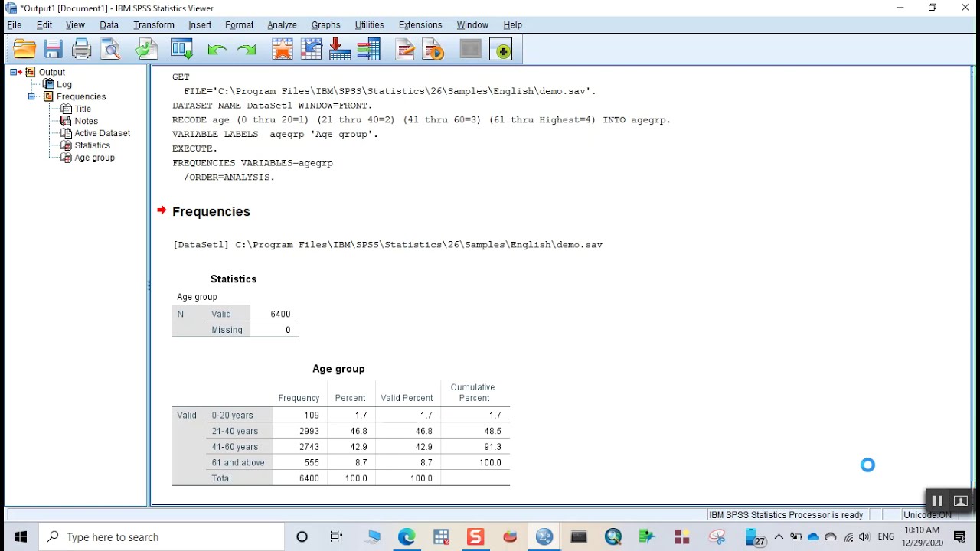Click the Windows Start button
This screenshot has width=980, height=551.
(x=21, y=537)
